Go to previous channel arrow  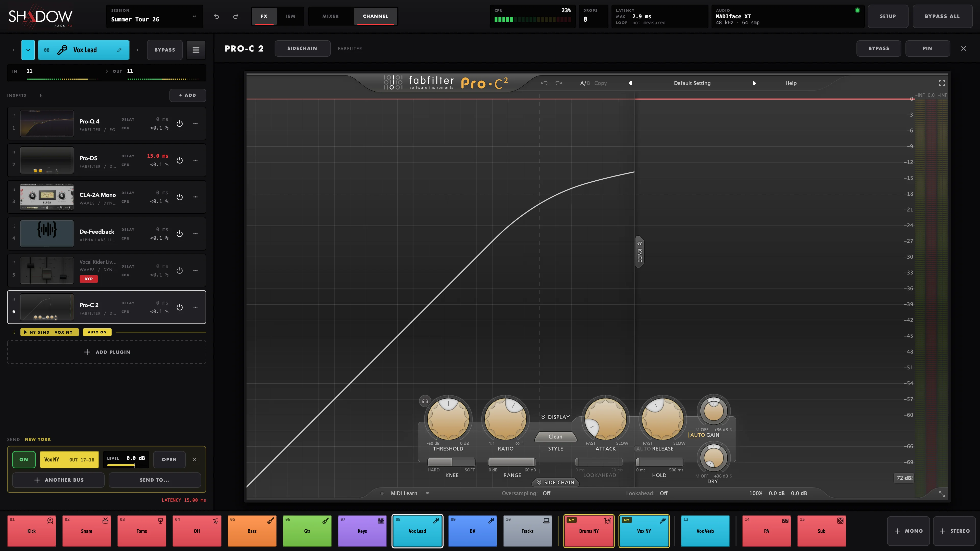14,50
